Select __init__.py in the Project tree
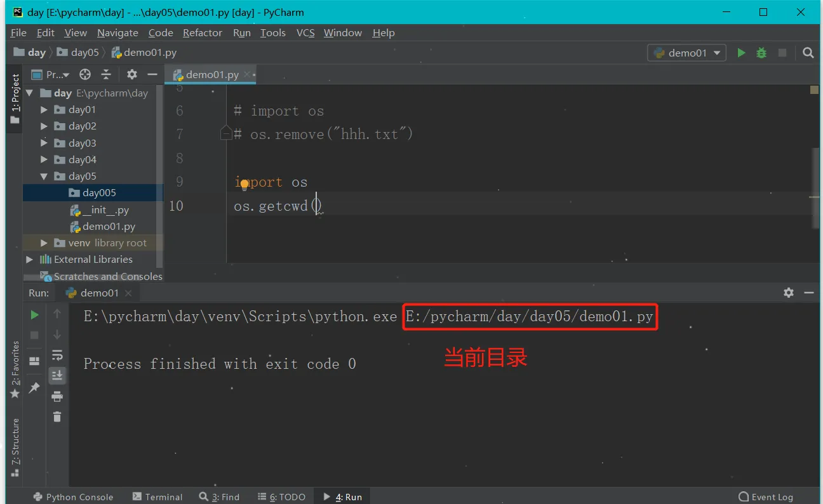The height and width of the screenshot is (504, 823). tap(99, 209)
